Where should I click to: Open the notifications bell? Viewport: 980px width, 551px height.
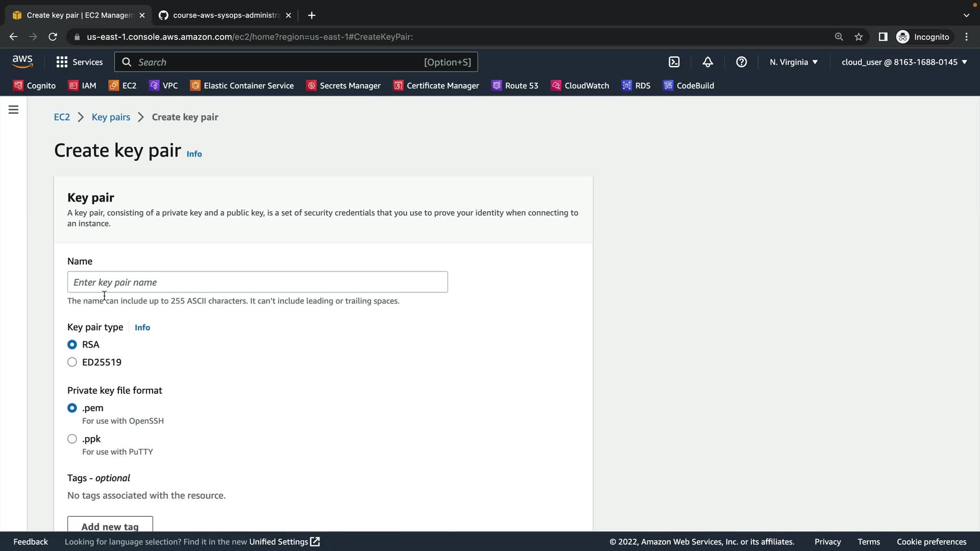pyautogui.click(x=707, y=62)
